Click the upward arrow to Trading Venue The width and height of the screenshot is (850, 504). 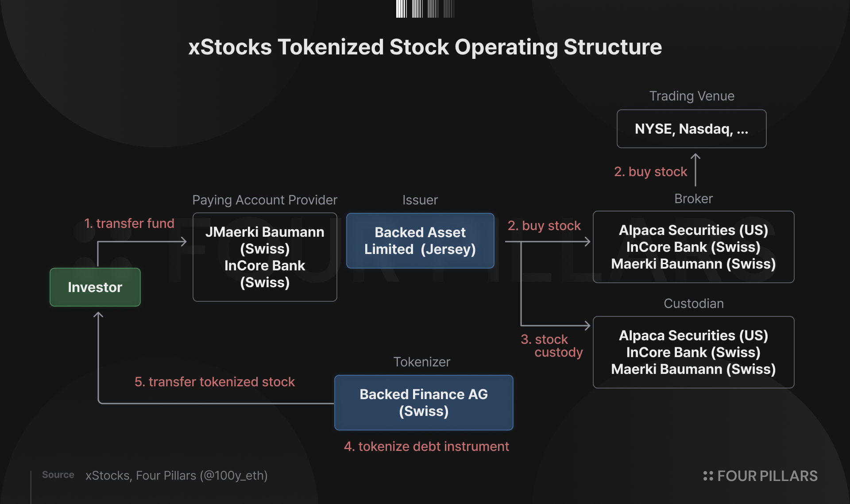(695, 169)
